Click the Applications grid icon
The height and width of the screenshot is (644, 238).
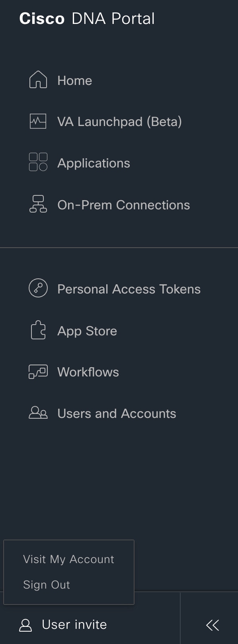pyautogui.click(x=38, y=162)
